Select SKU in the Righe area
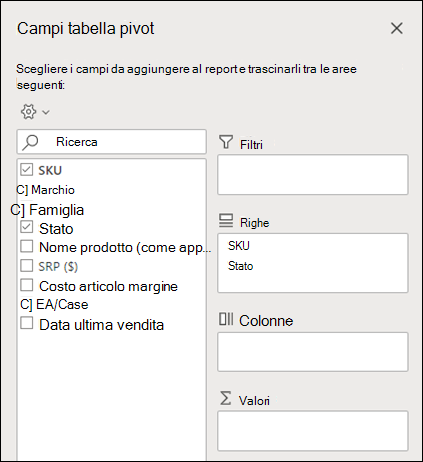The width and height of the screenshot is (423, 462). point(239,246)
